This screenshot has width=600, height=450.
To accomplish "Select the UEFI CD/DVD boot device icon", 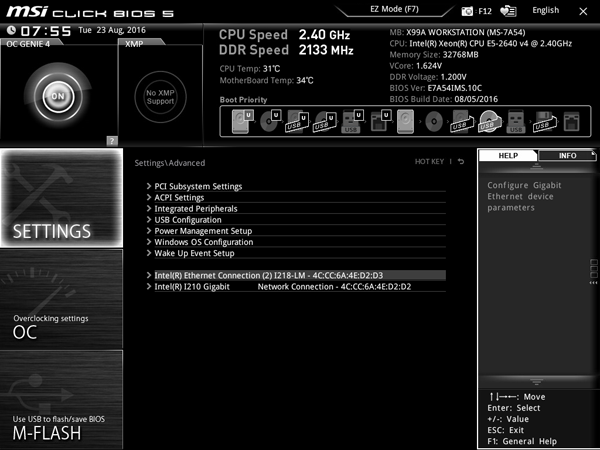I will (271, 121).
